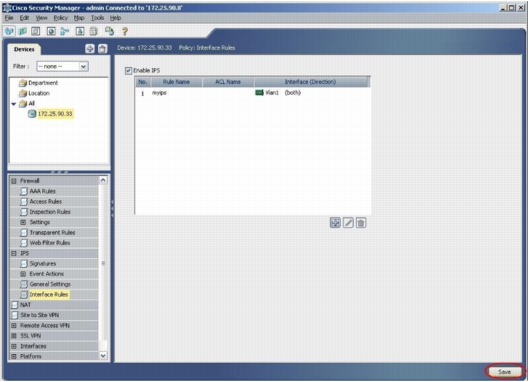Open the Policy menu
This screenshot has height=382, width=530.
click(61, 18)
